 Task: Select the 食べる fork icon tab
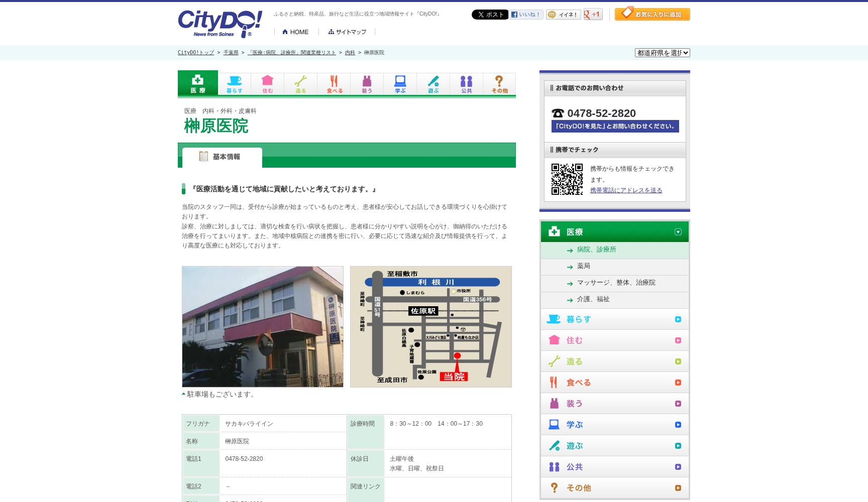point(334,84)
